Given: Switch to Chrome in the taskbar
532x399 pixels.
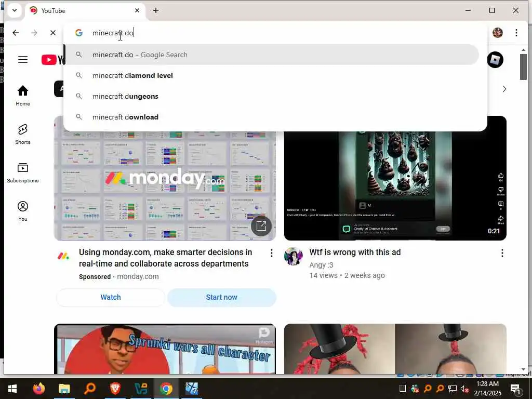Looking at the screenshot, I should 166,389.
